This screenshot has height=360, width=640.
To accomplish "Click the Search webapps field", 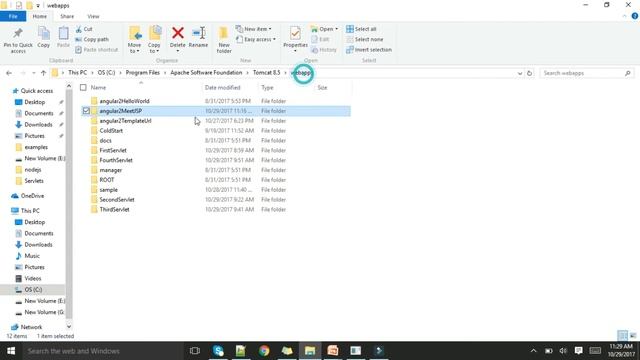I will (587, 73).
